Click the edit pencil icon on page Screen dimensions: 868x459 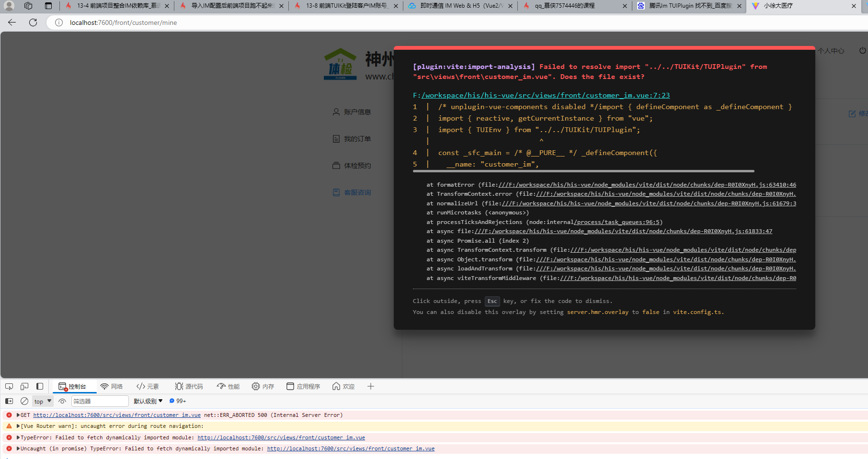[852, 113]
